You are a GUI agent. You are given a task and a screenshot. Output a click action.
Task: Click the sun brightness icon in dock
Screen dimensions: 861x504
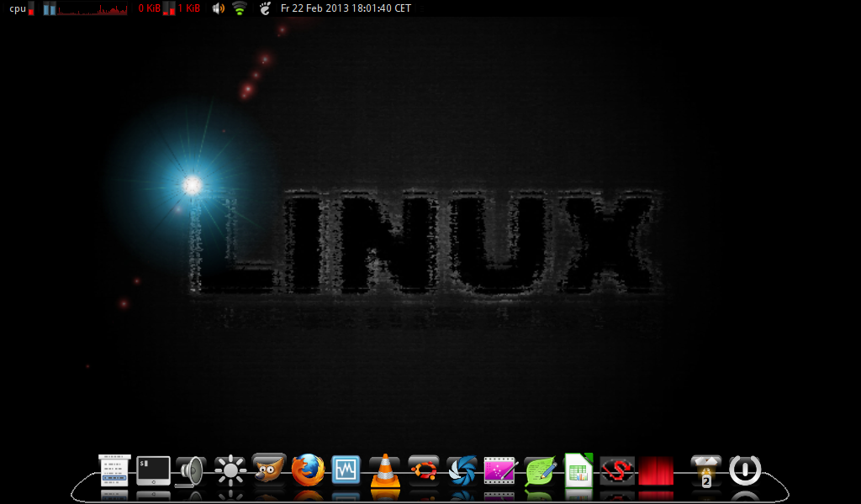coord(230,470)
